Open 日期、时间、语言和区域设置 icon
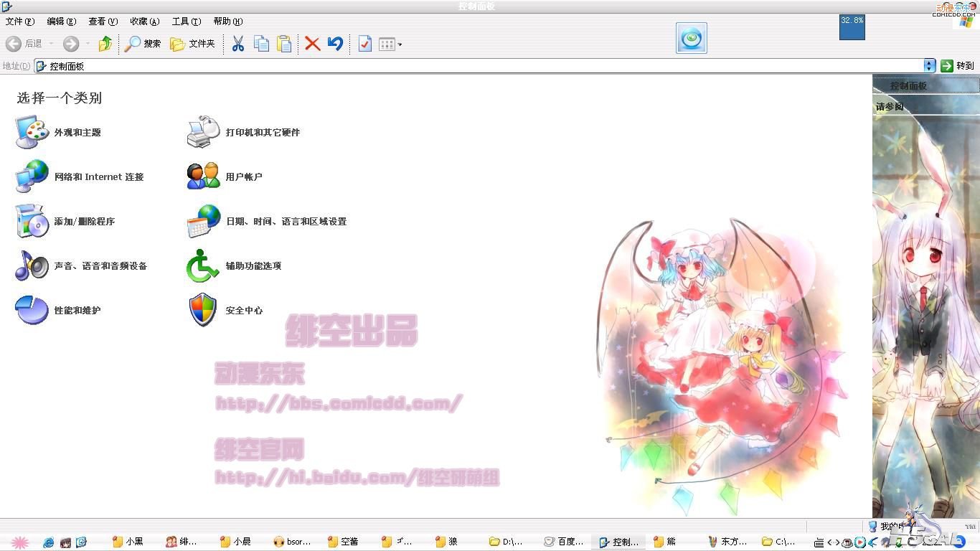Image resolution: width=980 pixels, height=551 pixels. point(204,221)
